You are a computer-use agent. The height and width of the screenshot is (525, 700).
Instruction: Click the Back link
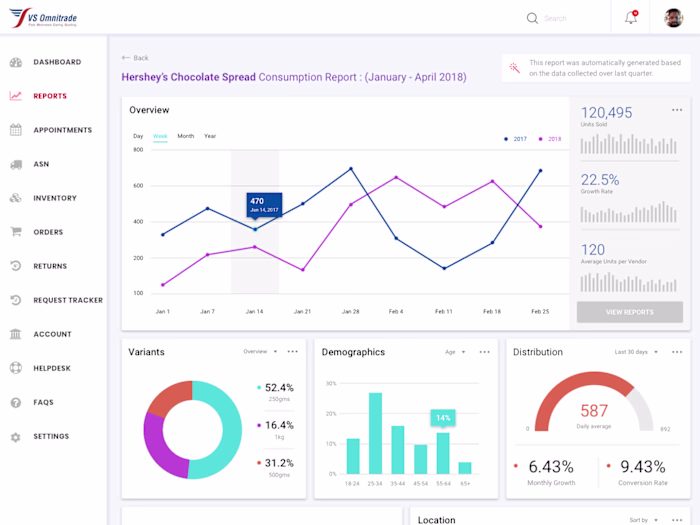pyautogui.click(x=135, y=58)
